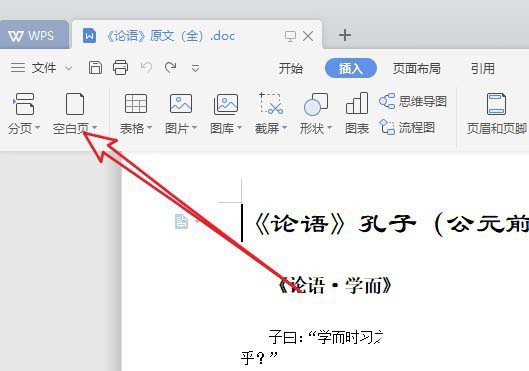
Task: Select the 插入 ribbon tab
Action: (x=351, y=68)
